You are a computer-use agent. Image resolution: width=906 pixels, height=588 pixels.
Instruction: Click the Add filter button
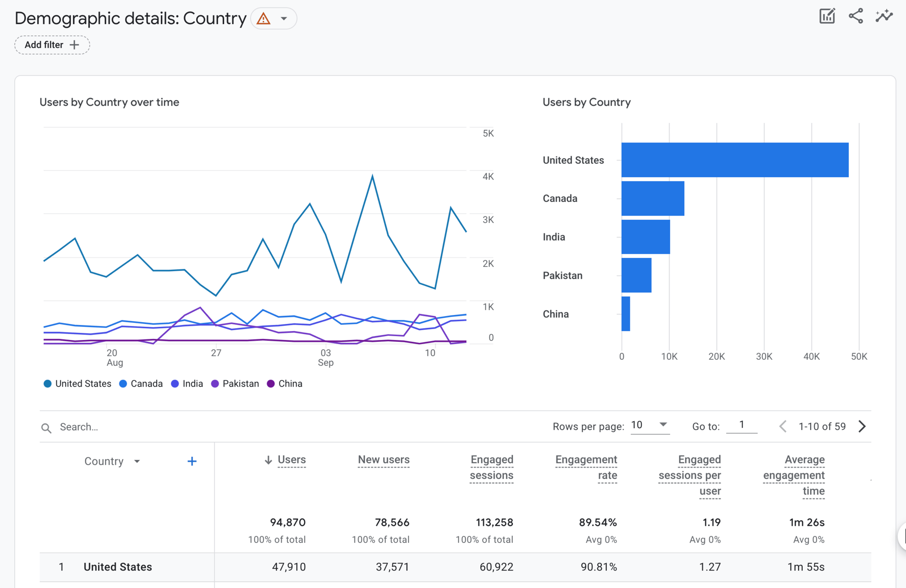tap(52, 44)
